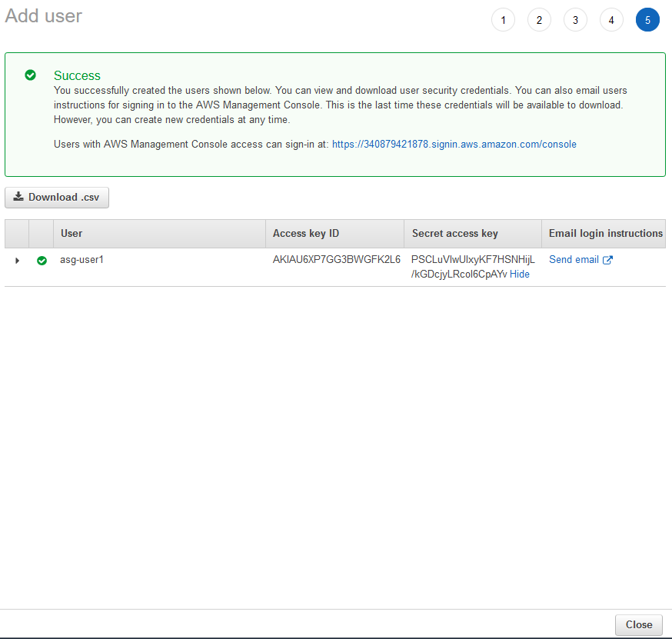The image size is (672, 639).
Task: Click the Secret access key column header
Action: (454, 234)
